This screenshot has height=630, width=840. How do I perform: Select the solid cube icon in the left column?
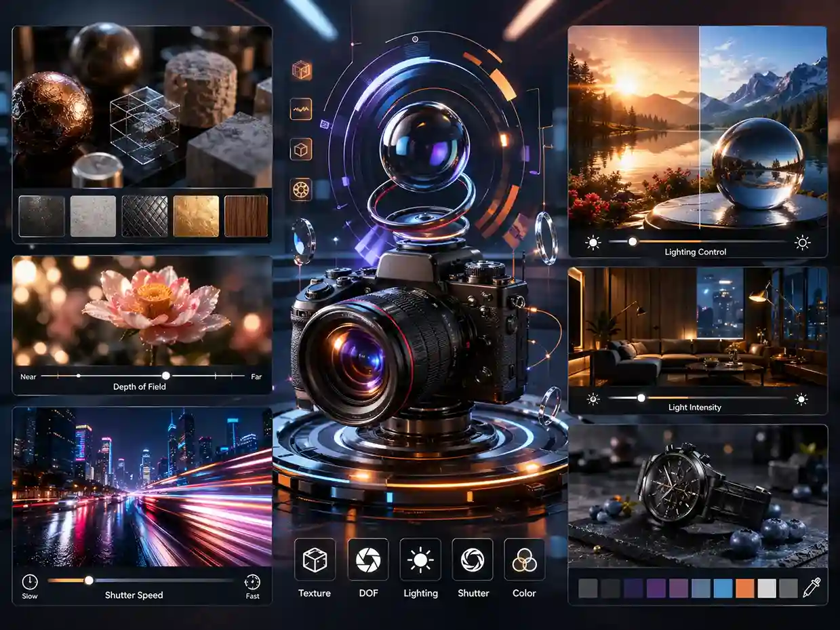click(300, 150)
